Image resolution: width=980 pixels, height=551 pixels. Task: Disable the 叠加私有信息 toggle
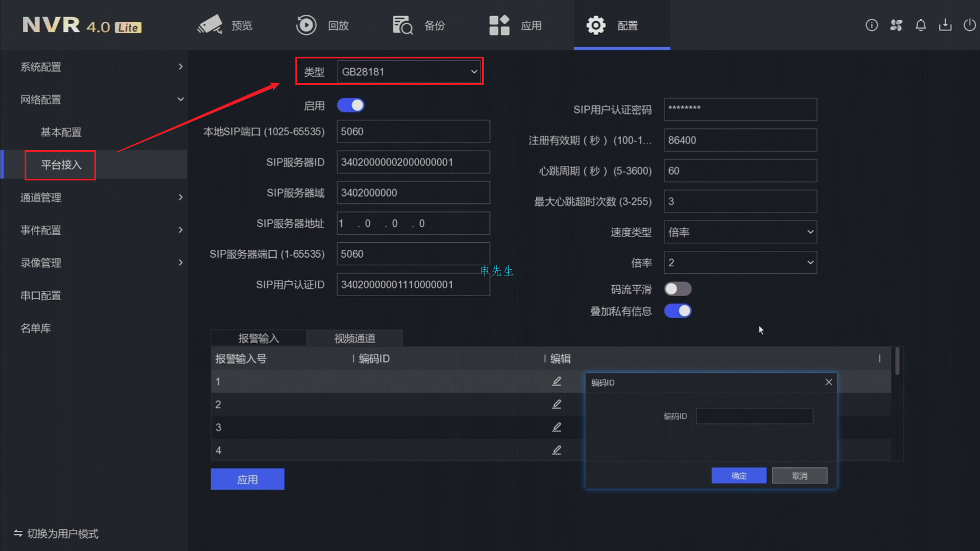678,310
